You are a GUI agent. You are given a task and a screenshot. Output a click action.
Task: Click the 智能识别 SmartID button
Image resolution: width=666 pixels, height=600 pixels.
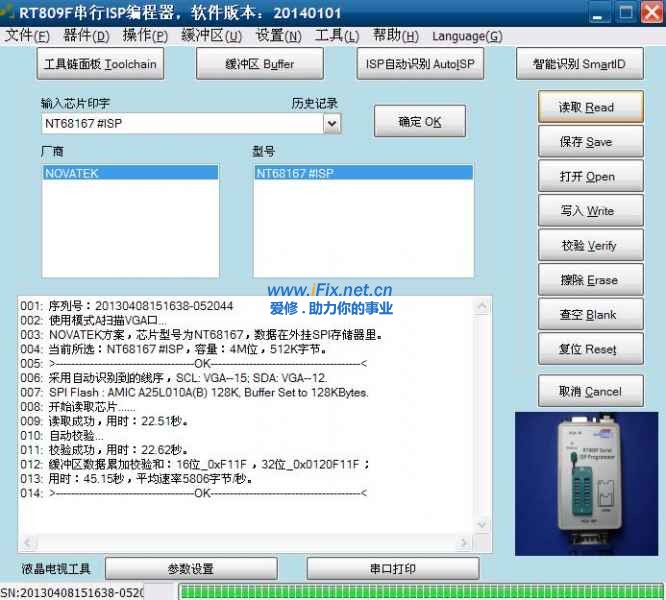[x=579, y=64]
